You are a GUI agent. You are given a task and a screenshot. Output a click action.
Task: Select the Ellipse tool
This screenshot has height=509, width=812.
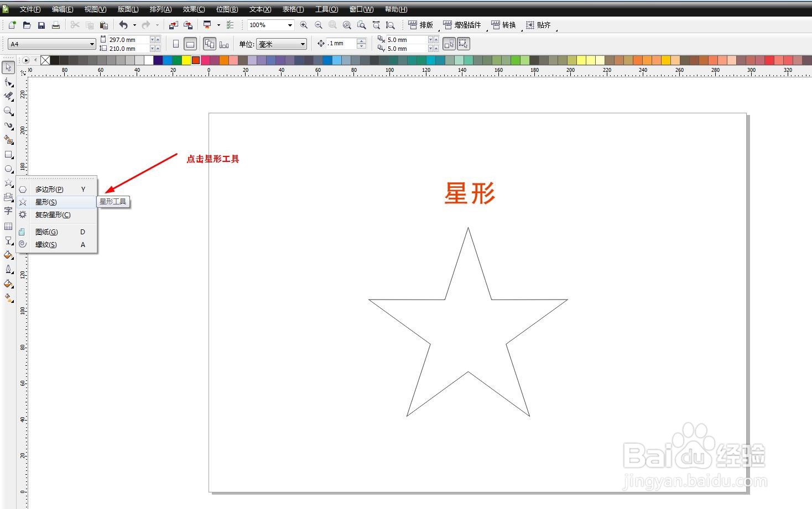click(8, 169)
